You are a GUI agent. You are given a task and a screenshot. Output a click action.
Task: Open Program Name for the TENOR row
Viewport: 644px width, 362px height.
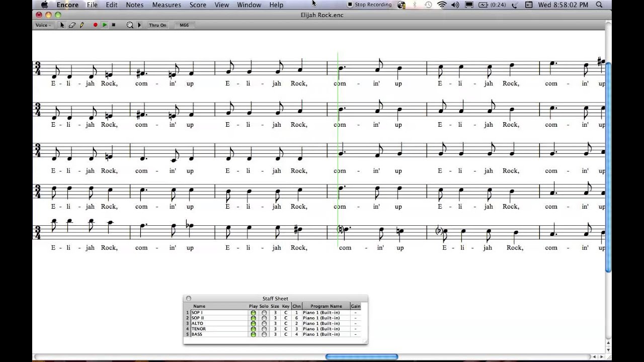[326, 329]
